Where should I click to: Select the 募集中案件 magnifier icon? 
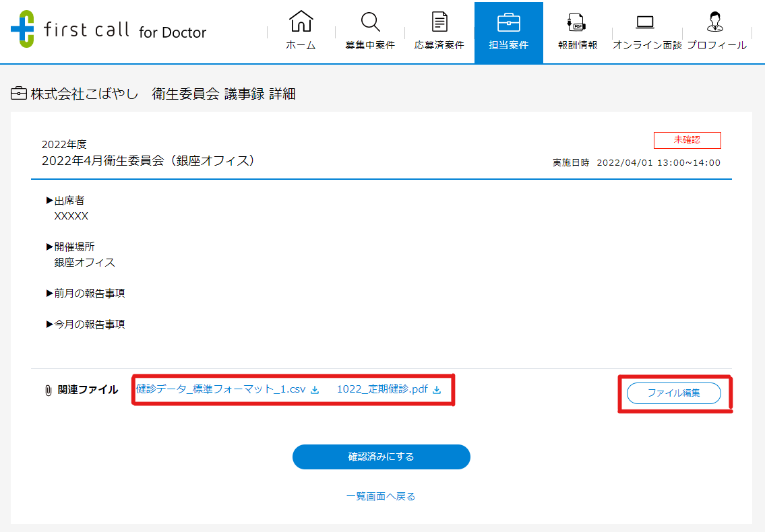[x=369, y=22]
